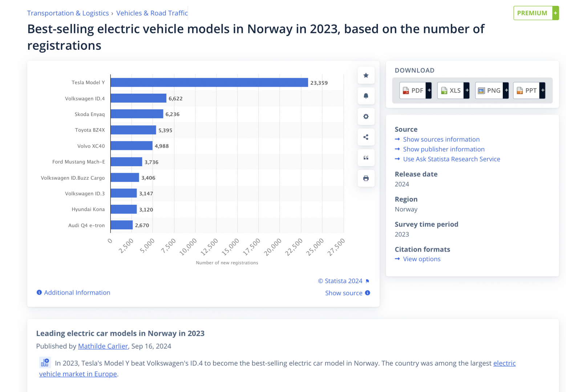Click Show sources information link
Image resolution: width=566 pixels, height=392 pixels.
pos(441,139)
